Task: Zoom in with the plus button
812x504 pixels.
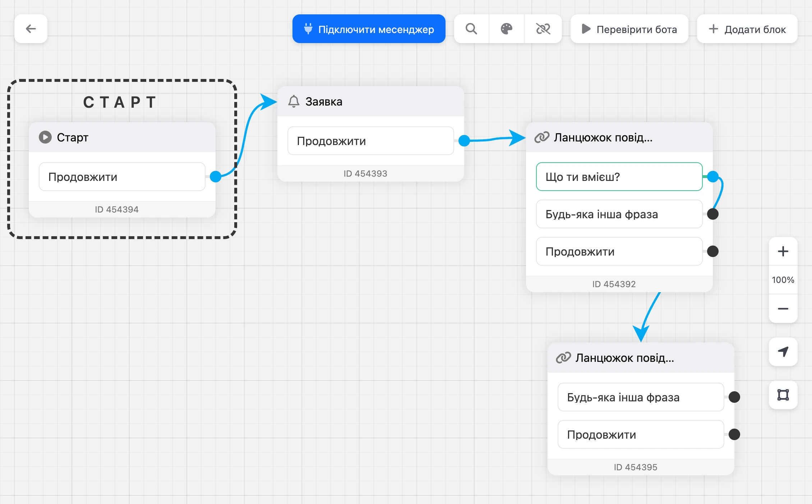Action: pos(783,251)
